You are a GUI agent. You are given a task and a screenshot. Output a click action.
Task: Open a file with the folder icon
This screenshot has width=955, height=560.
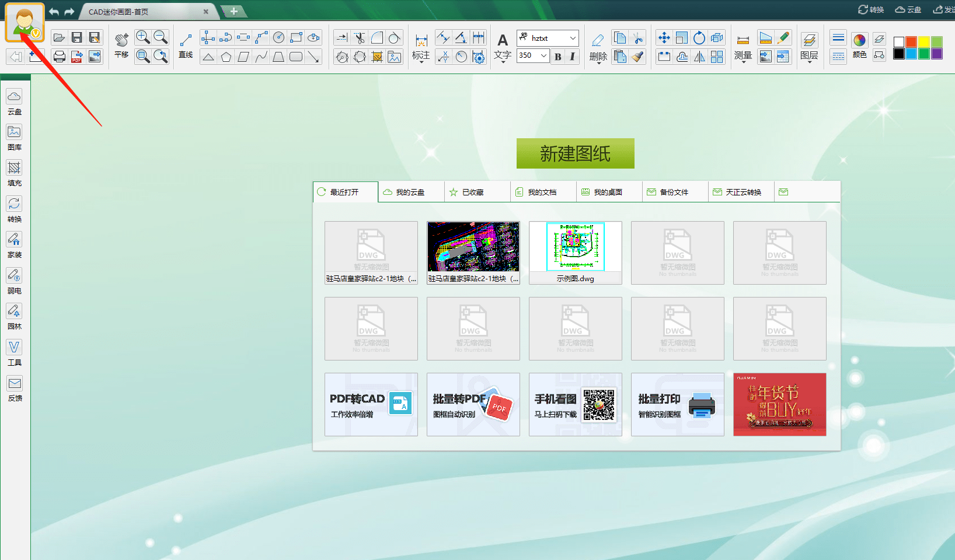[x=59, y=38]
